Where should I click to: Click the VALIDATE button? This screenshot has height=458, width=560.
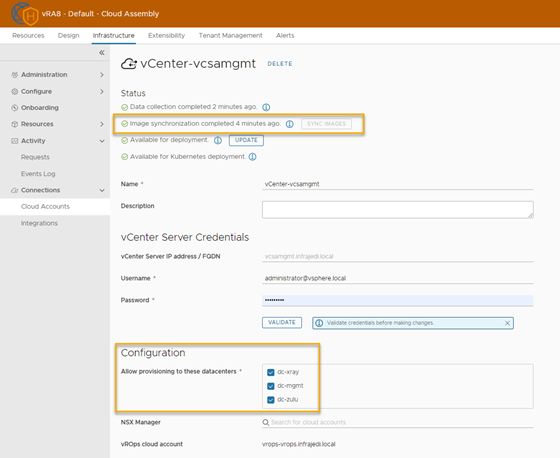coord(282,322)
